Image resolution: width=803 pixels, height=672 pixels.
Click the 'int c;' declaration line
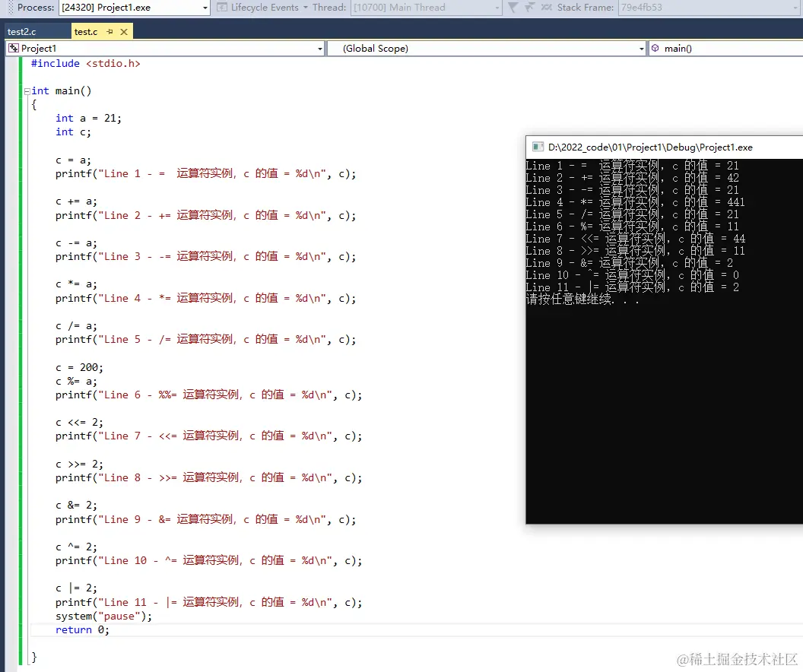click(73, 132)
